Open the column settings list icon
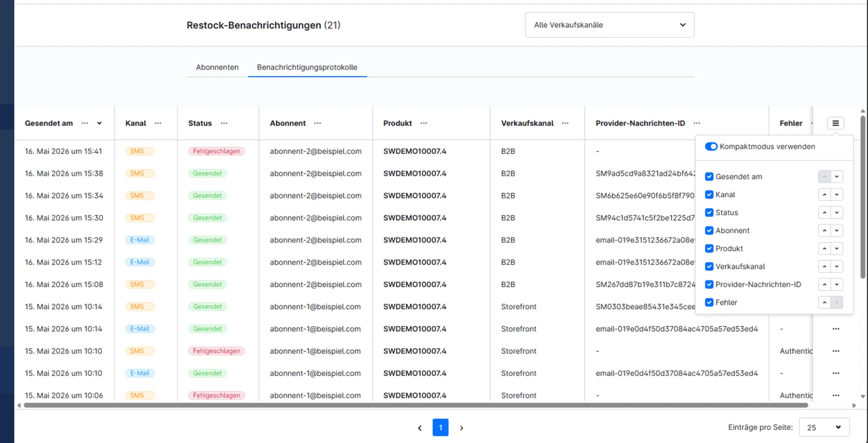This screenshot has height=443, width=868. point(835,123)
